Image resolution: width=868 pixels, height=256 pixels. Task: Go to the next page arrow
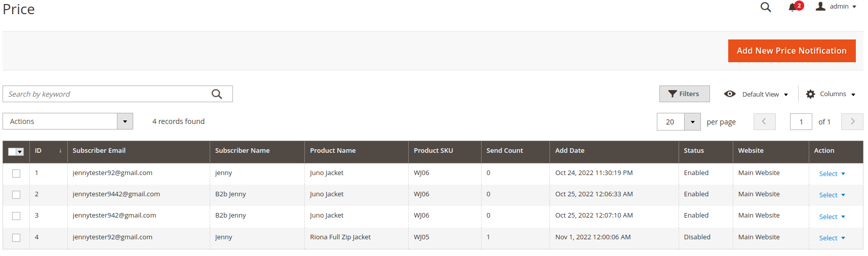(852, 121)
